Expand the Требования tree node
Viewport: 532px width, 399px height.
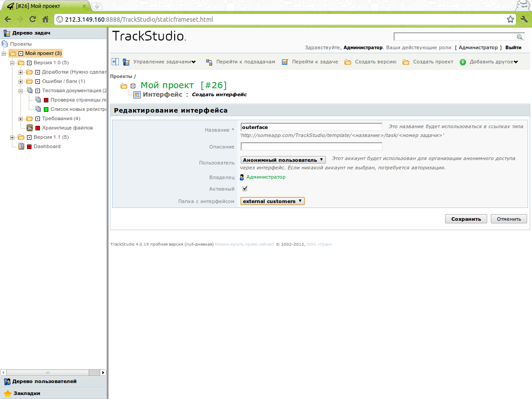click(x=21, y=119)
